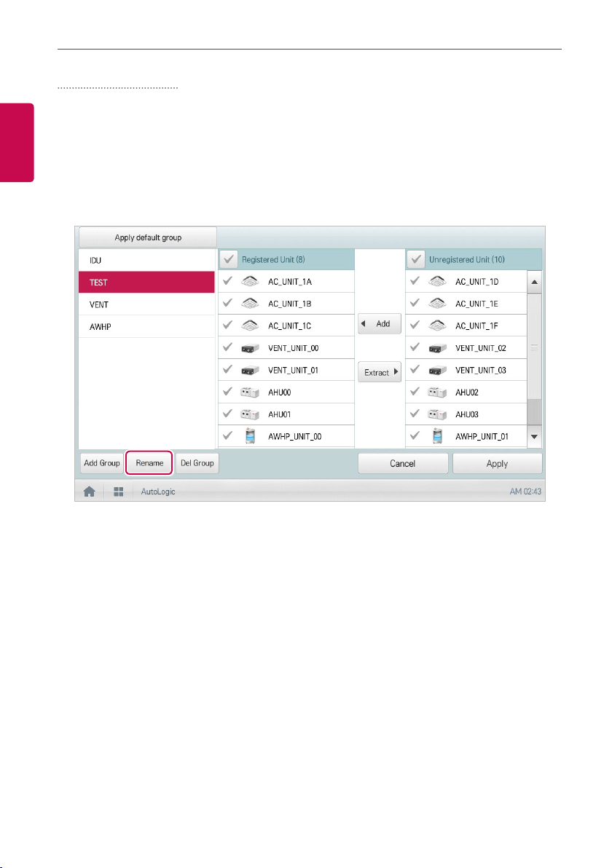Image resolution: width=612 pixels, height=868 pixels.
Task: Uncheck the AC_UNIT_1B checkmark
Action: [x=227, y=303]
